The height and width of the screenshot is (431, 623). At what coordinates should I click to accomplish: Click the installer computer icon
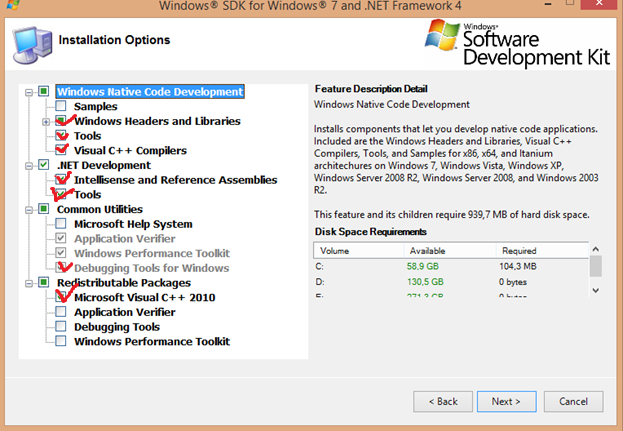point(32,44)
